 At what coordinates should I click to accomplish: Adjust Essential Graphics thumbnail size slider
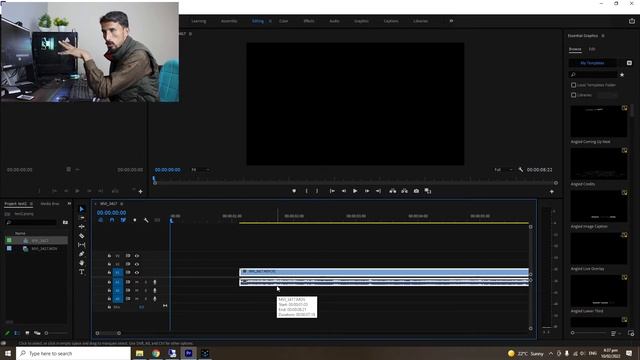589,333
